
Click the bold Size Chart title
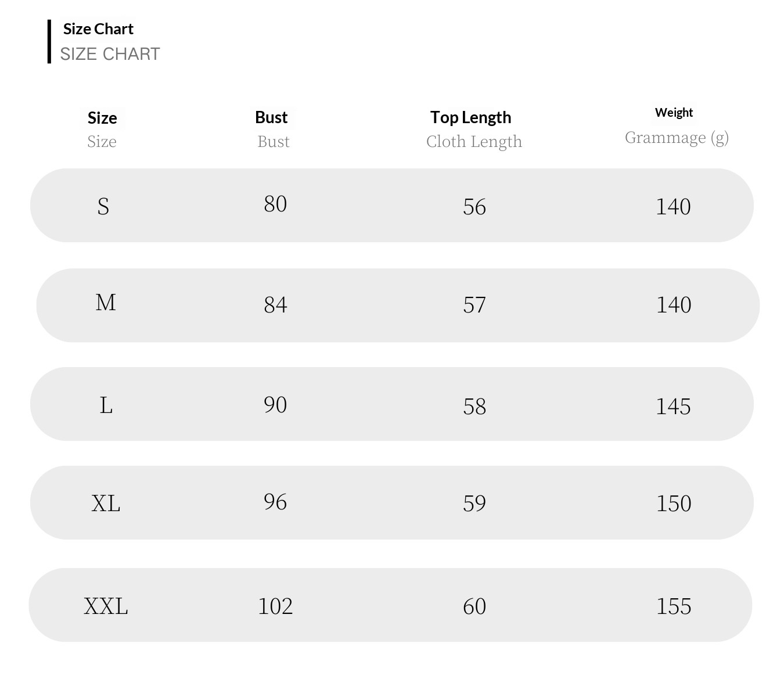coord(98,29)
